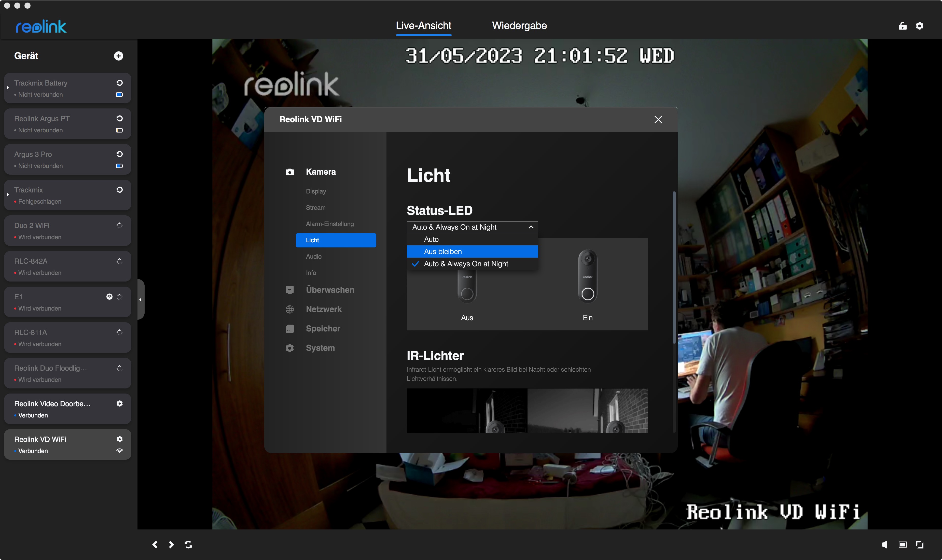Click the add device plus icon
The width and height of the screenshot is (942, 560).
[x=118, y=56]
